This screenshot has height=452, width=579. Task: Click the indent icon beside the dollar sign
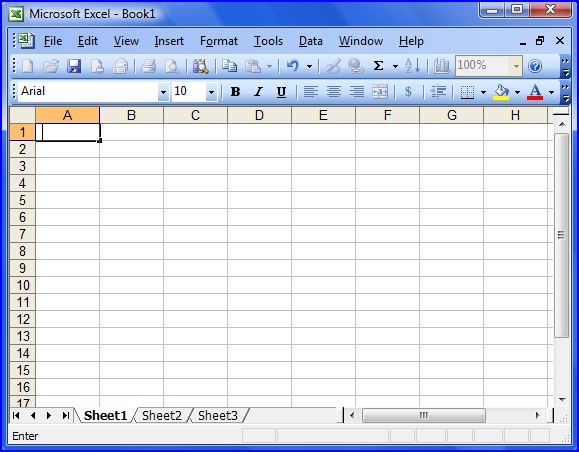(439, 92)
